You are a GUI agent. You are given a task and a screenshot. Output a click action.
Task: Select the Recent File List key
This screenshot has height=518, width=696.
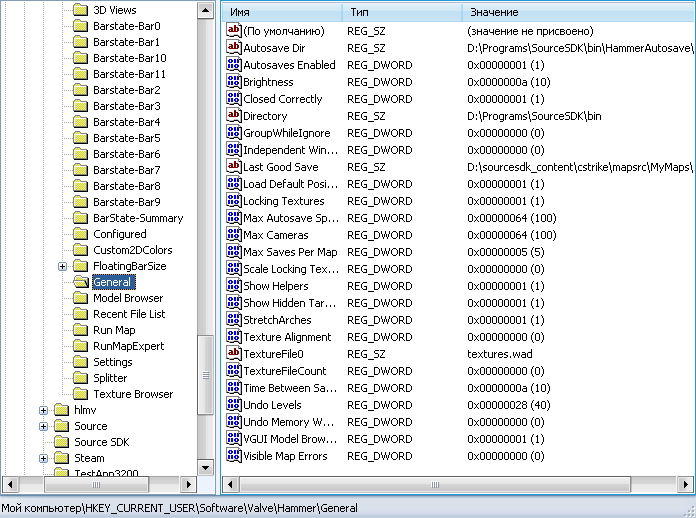(129, 314)
